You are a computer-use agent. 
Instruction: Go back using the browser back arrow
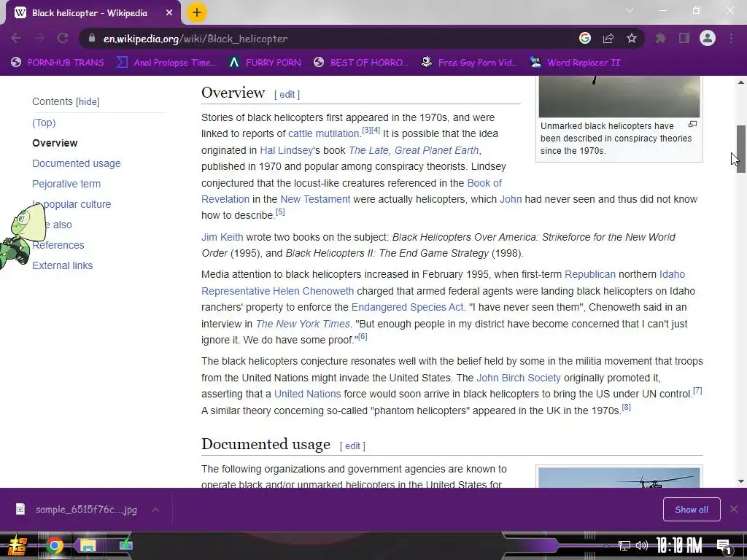point(16,39)
